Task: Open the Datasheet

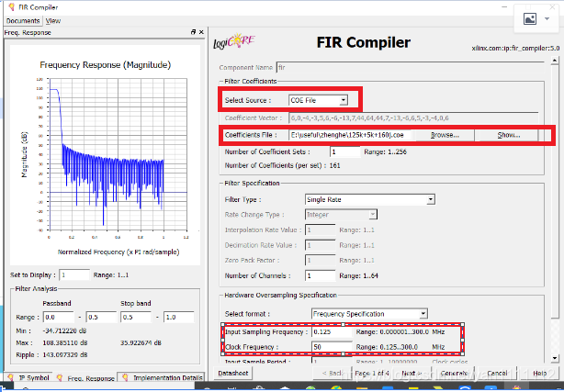Action: pyautogui.click(x=233, y=374)
